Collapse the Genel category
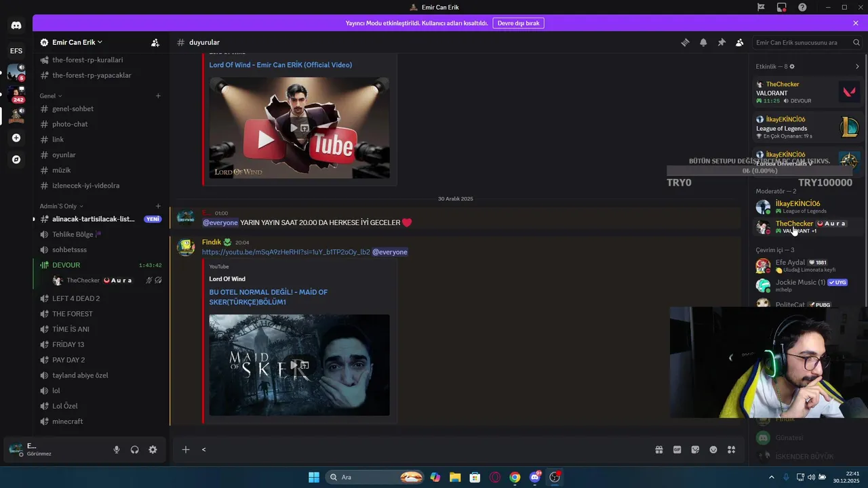868x488 pixels. [51, 96]
